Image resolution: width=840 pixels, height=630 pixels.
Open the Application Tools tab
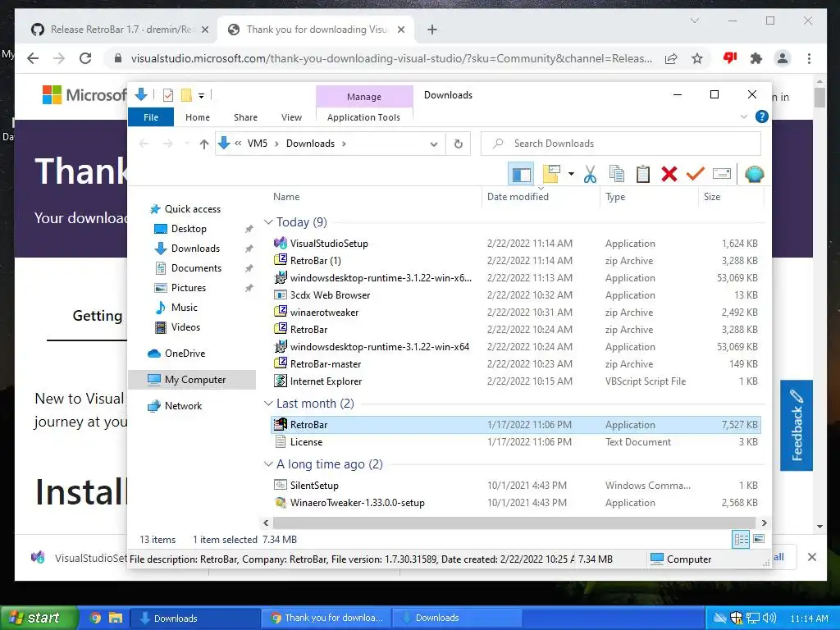pos(363,117)
